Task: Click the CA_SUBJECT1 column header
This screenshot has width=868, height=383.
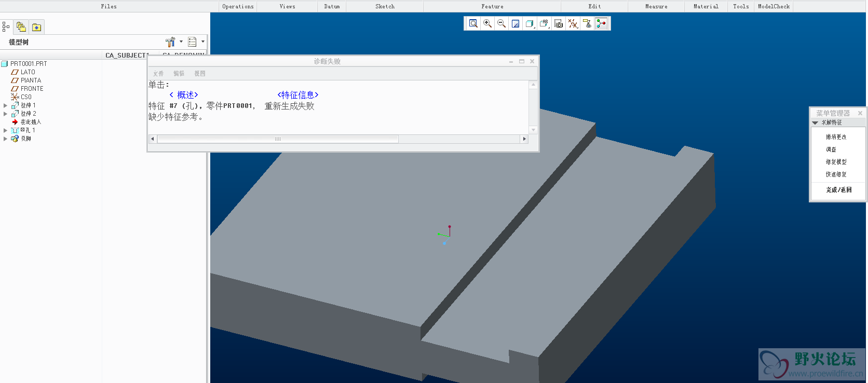Action: pyautogui.click(x=127, y=56)
